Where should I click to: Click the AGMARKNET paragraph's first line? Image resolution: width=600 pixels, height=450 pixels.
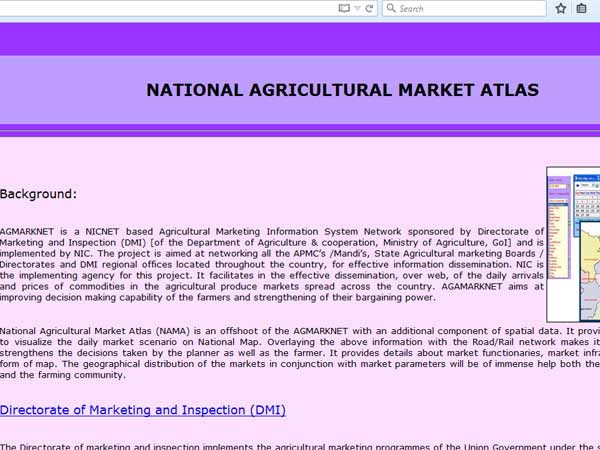tap(272, 232)
